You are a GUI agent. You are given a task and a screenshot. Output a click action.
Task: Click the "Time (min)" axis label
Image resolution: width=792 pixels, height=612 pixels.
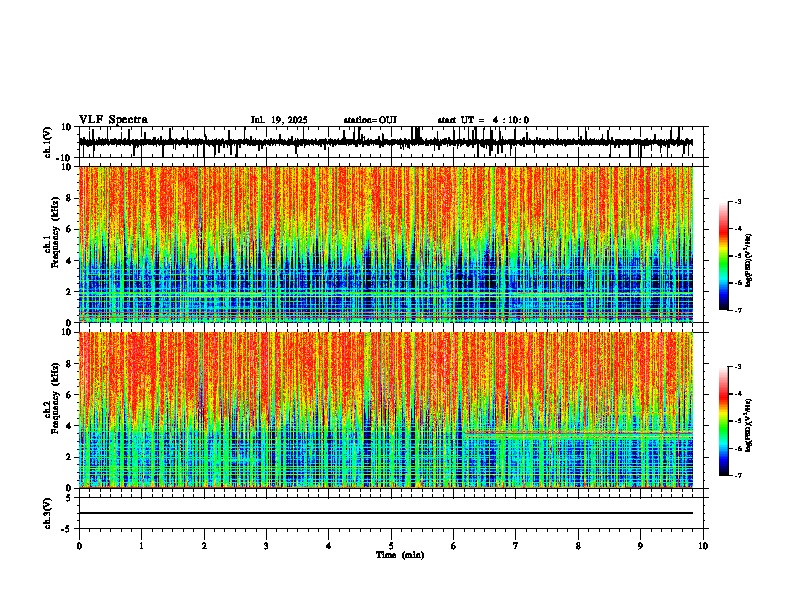[400, 555]
